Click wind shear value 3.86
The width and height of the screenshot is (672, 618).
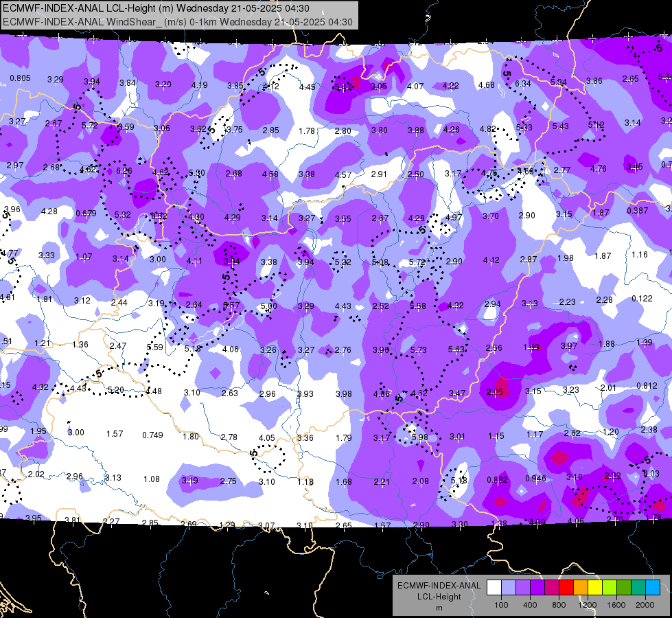[594, 80]
